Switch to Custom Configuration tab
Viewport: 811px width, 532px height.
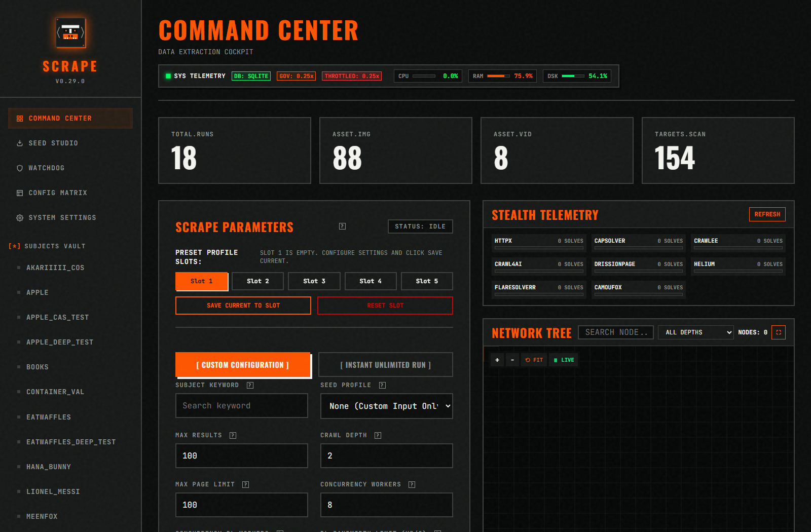pyautogui.click(x=243, y=365)
